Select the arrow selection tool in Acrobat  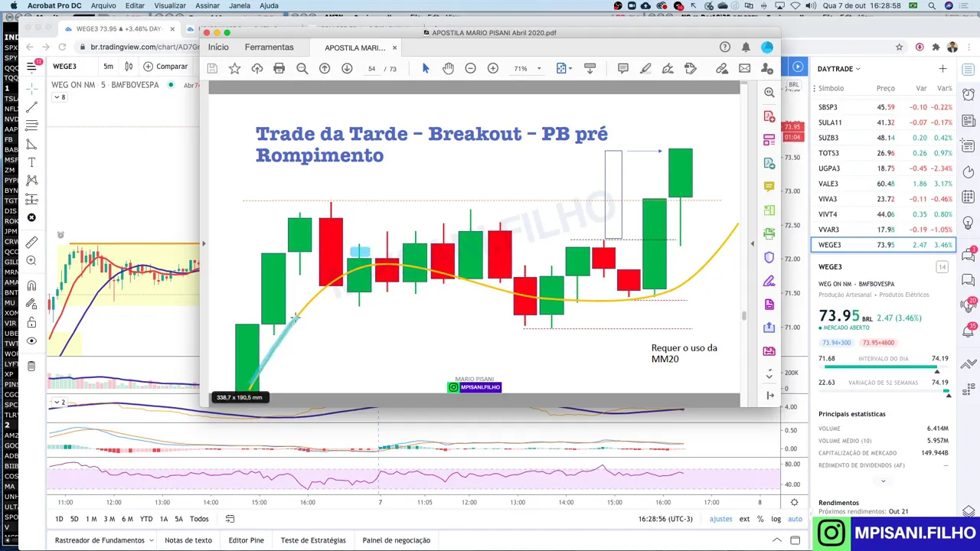426,69
